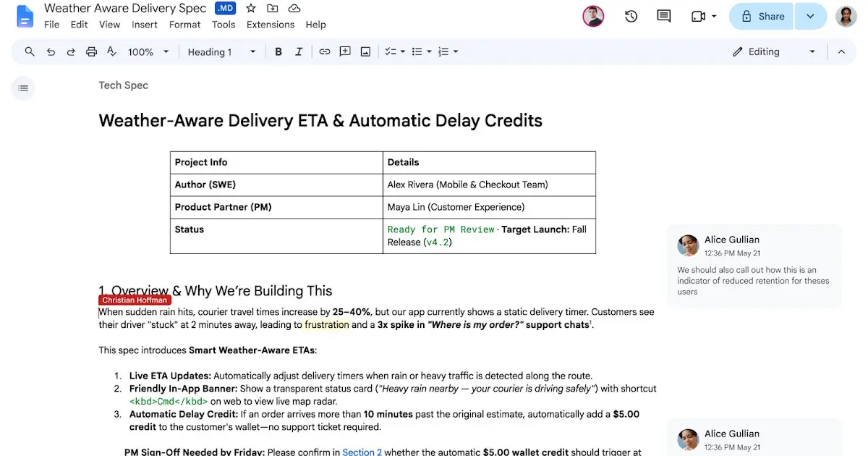Open the Edit menu

(x=79, y=24)
